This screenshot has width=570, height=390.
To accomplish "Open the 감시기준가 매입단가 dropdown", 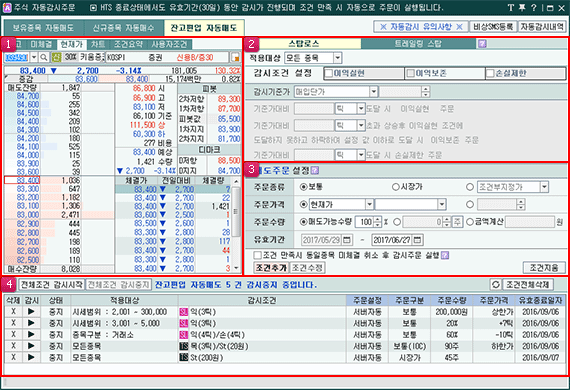I will [x=374, y=92].
